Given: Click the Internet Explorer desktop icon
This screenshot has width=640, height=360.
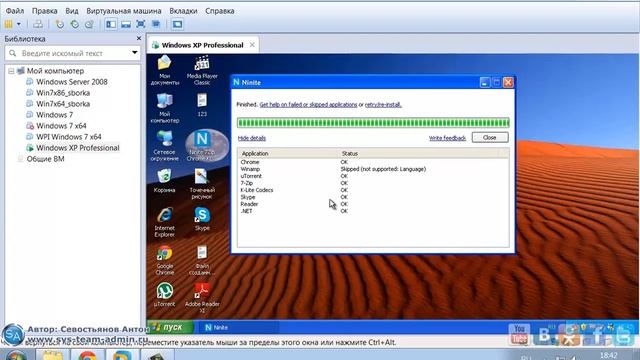Looking at the screenshot, I should tap(164, 222).
